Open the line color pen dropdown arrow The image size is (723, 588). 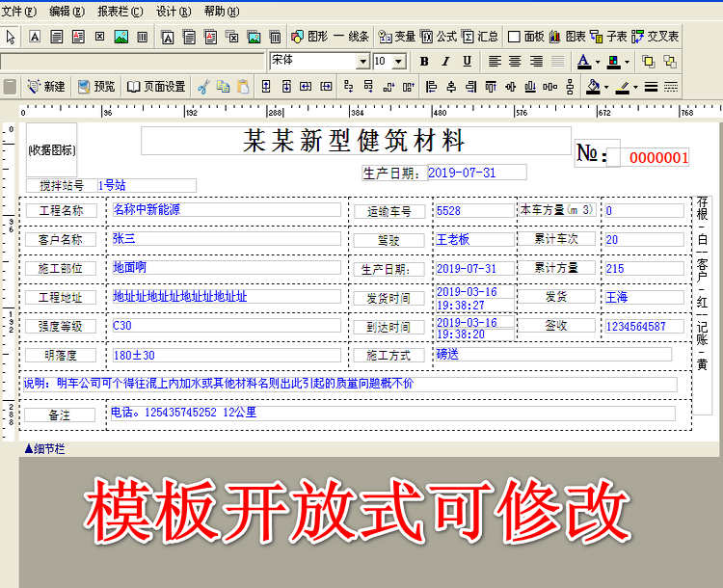pos(635,87)
